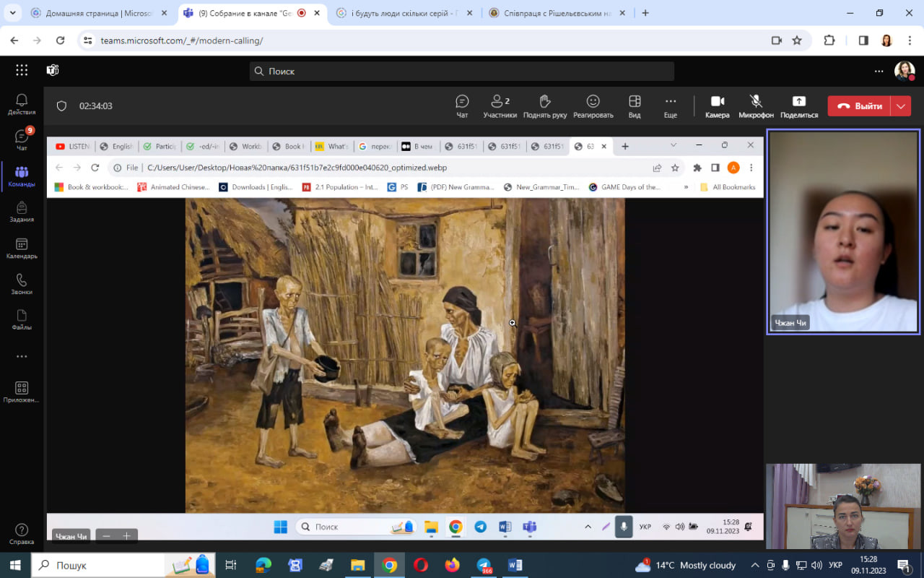The image size is (924, 578).
Task: Open a new Chrome tab
Action: [645, 13]
